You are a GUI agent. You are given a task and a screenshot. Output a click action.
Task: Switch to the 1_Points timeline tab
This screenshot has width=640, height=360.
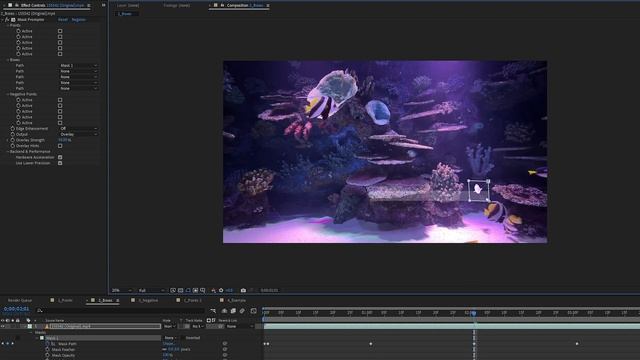coord(65,300)
